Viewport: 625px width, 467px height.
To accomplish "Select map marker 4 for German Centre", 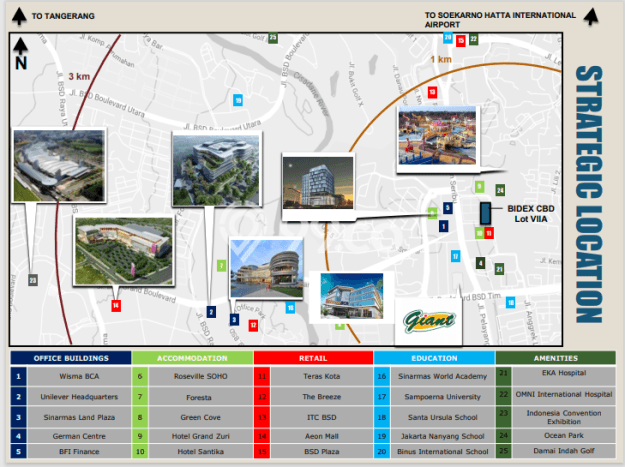I will [x=481, y=263].
